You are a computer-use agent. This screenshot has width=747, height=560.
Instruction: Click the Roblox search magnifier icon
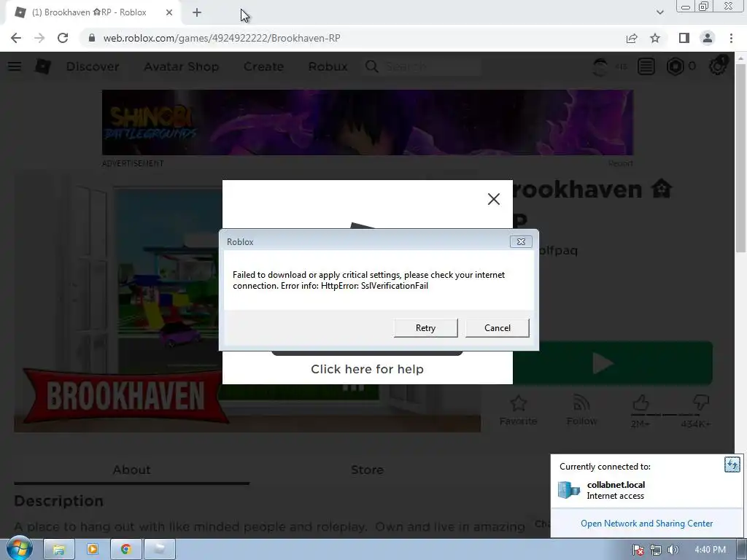click(372, 66)
